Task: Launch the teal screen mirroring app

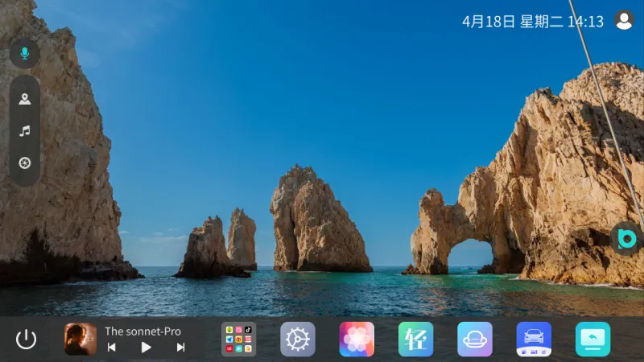Action: [593, 339]
